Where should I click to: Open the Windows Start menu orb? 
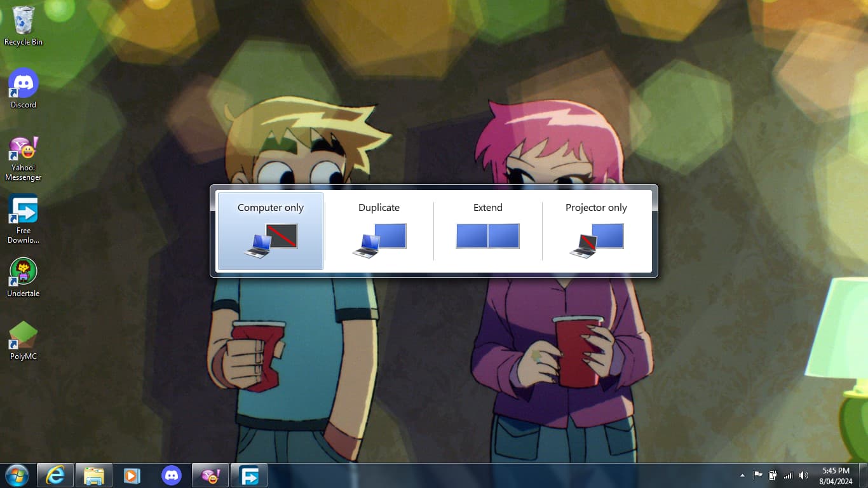[17, 475]
